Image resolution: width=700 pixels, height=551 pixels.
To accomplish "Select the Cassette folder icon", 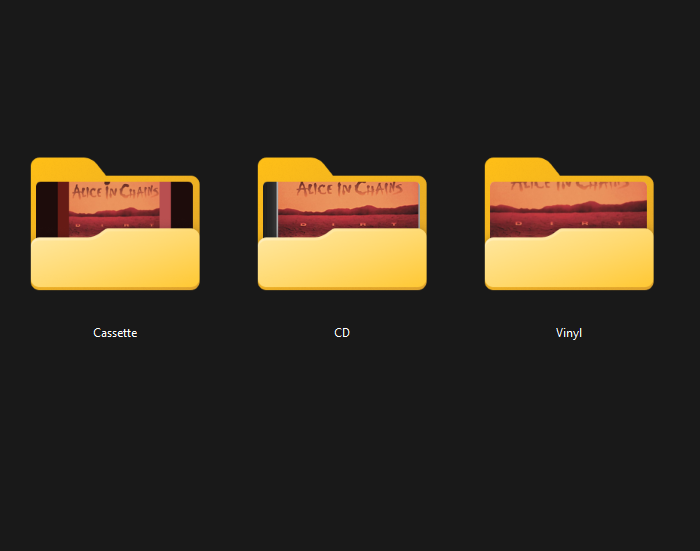I will coord(115,223).
